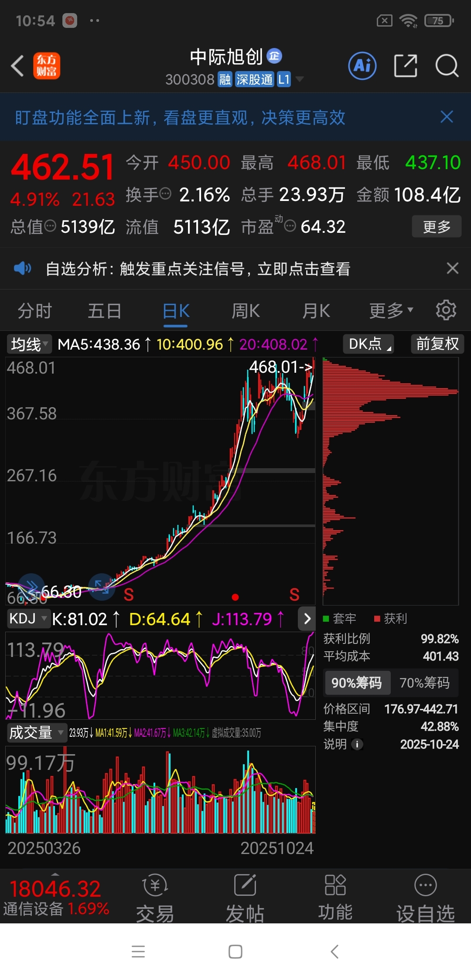Close the 盯盘功能 promotion banner

(x=447, y=117)
